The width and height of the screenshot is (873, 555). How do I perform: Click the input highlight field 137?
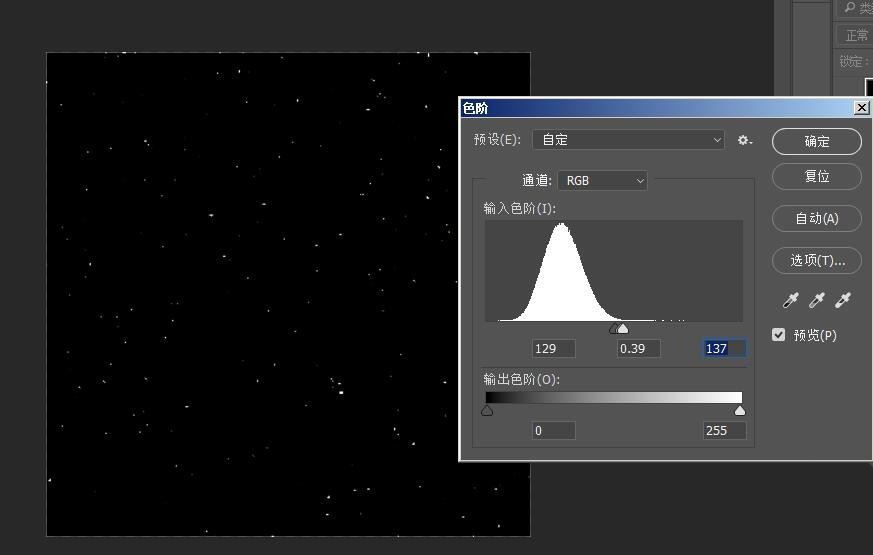pos(724,348)
